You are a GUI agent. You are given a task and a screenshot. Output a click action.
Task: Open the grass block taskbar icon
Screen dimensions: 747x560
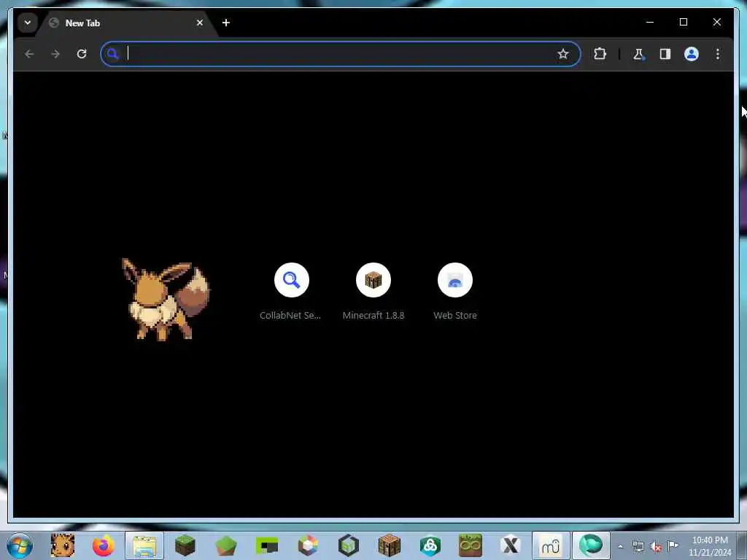(x=185, y=545)
